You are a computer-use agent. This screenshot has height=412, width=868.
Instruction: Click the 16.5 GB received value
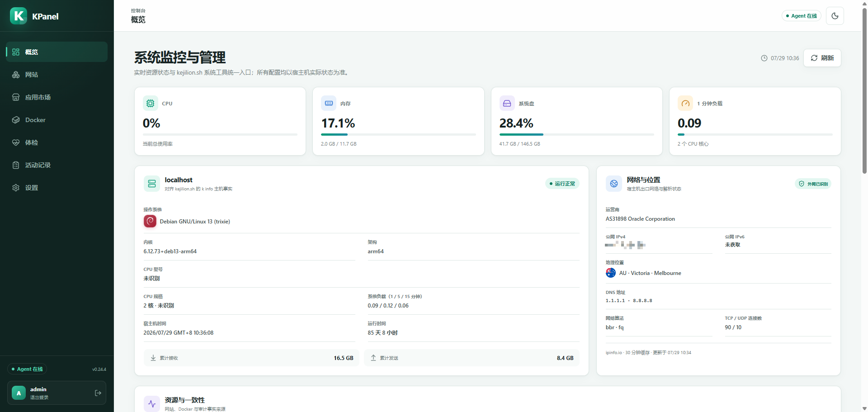[x=344, y=358]
